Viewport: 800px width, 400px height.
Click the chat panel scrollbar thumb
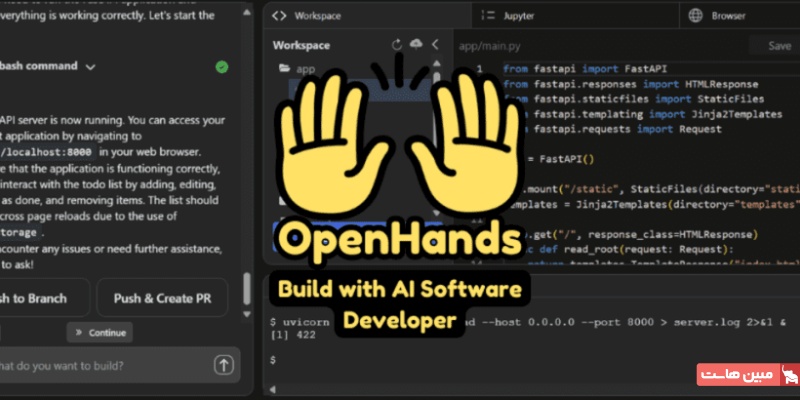247,288
